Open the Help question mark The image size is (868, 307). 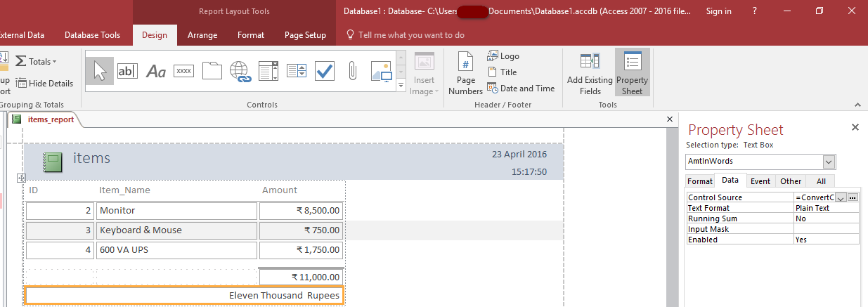point(754,11)
